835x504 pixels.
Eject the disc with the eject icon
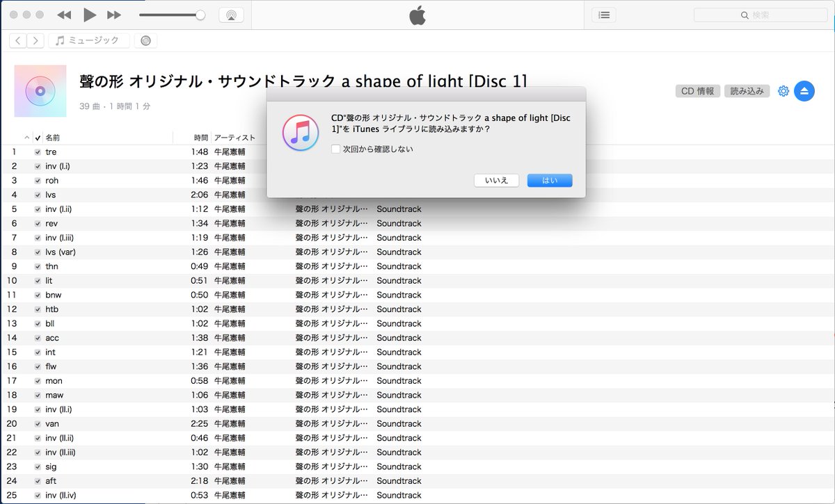click(x=804, y=91)
